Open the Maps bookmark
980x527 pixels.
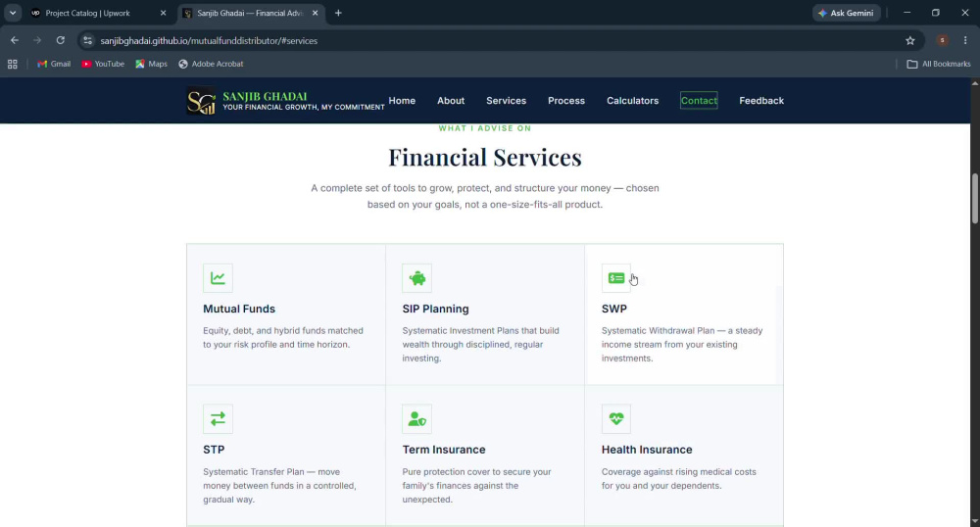(151, 64)
